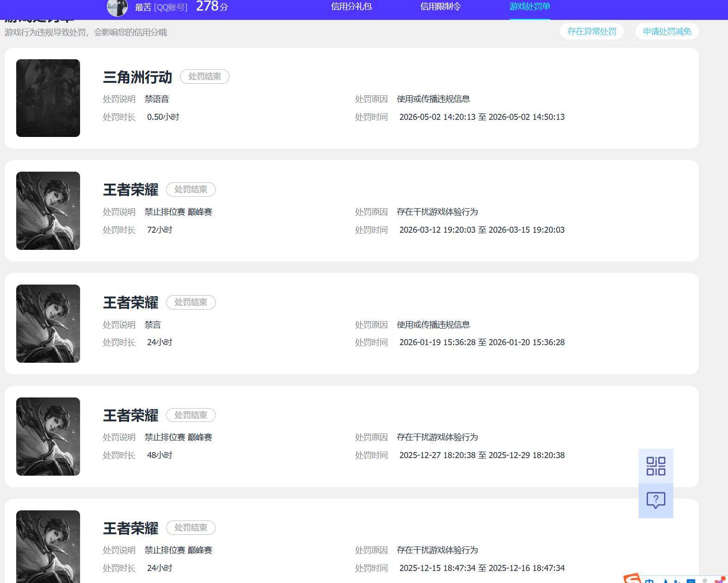Viewport: 728px width, 583px height.
Task: Open the 王者荣耀 thumbnail for the 禁言 penalty
Action: [48, 323]
